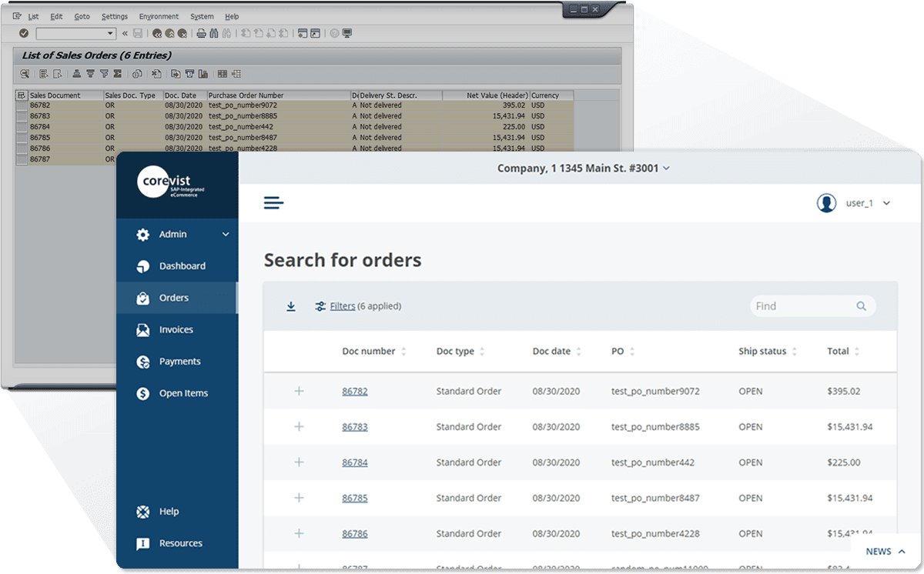Open order link 86786
924x574 pixels.
pyautogui.click(x=355, y=533)
